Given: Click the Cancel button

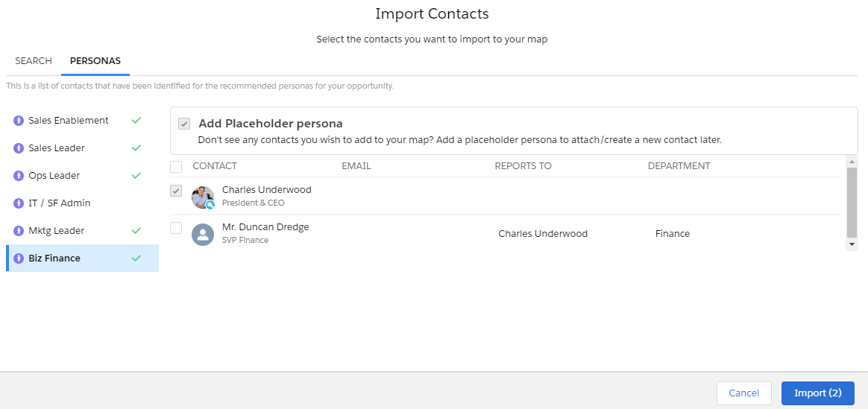Looking at the screenshot, I should tap(744, 393).
